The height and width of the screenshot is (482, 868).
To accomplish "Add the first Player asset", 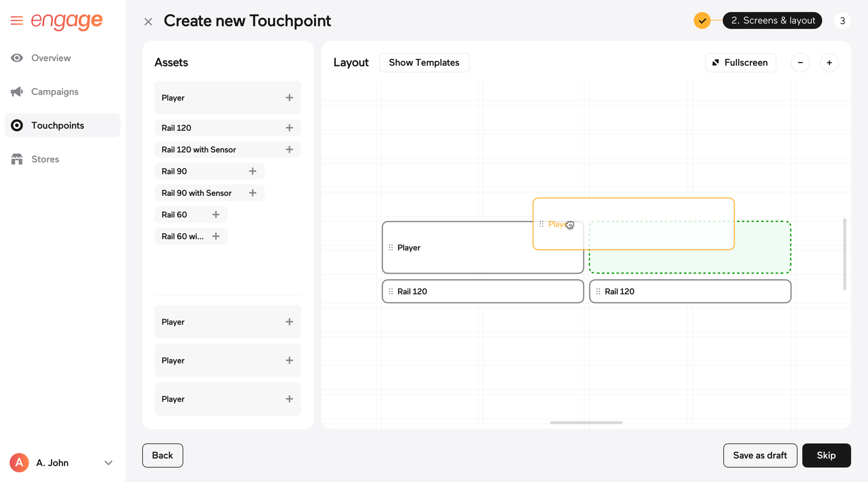I will [289, 98].
